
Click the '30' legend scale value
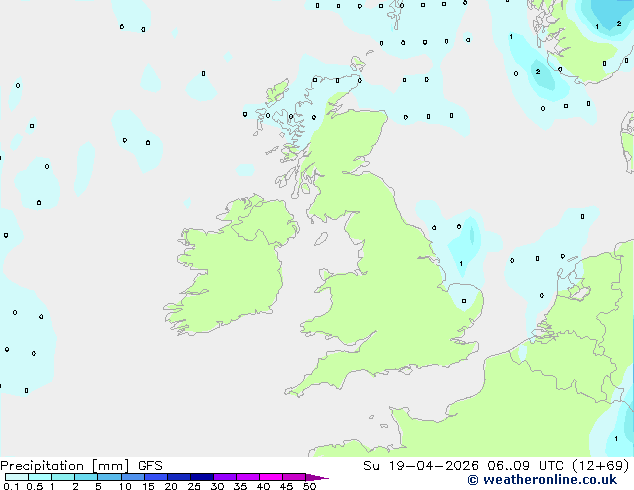pos(217,486)
